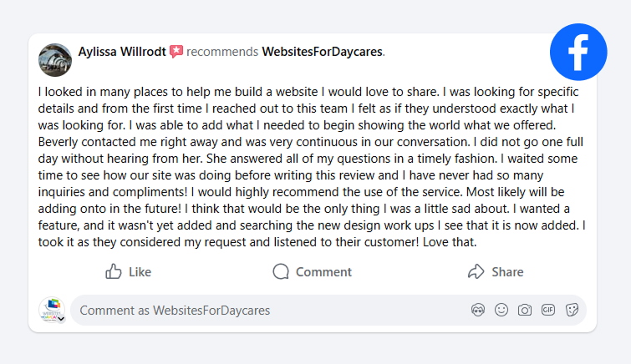The image size is (631, 364).
Task: Add a GIF to the comment
Action: pyautogui.click(x=548, y=310)
